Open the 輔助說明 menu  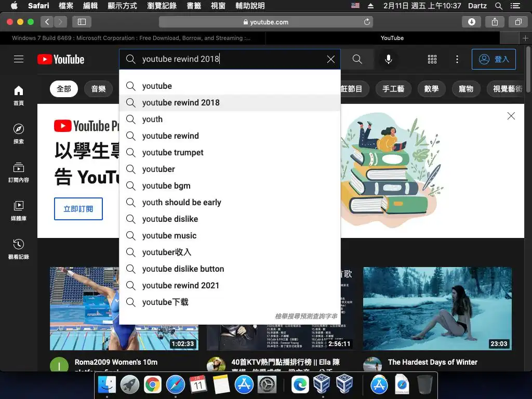[x=250, y=6]
